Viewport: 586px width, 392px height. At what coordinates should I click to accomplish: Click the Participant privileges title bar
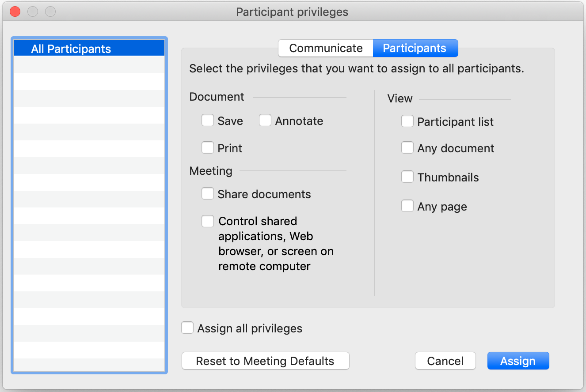point(292,12)
